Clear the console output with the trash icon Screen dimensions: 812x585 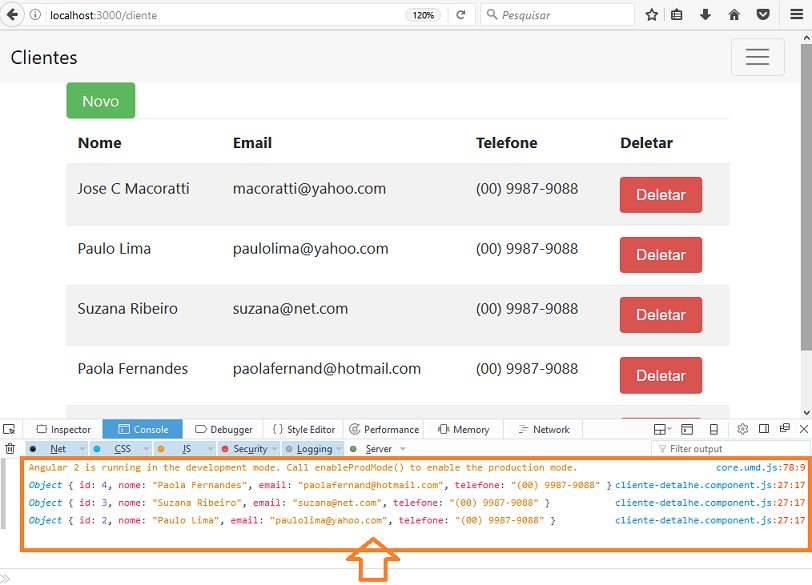10,448
